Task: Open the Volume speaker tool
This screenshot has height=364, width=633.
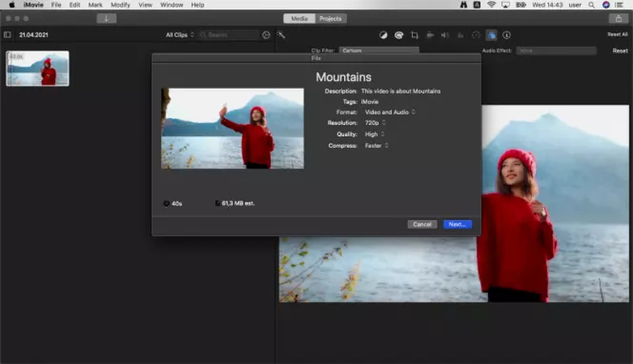Action: coord(445,35)
